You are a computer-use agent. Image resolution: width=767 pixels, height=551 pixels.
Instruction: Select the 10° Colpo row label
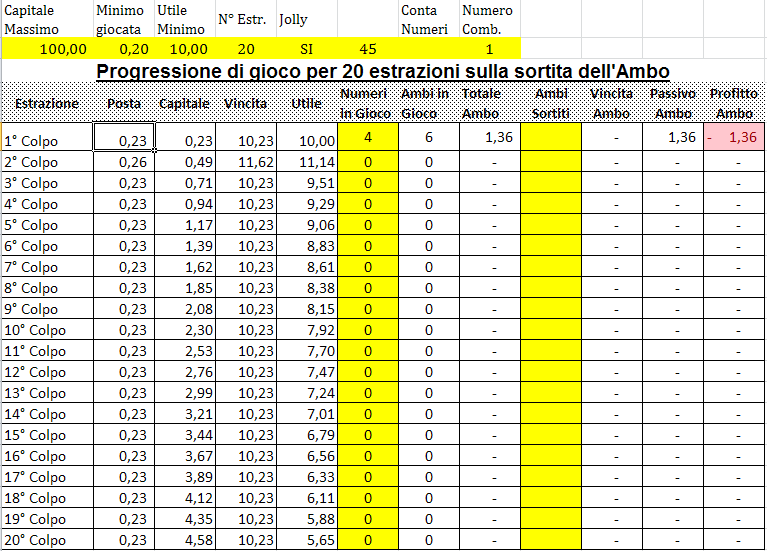[x=47, y=330]
